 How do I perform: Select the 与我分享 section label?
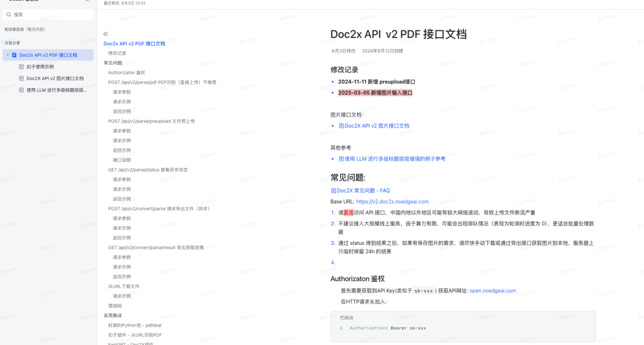(x=13, y=43)
